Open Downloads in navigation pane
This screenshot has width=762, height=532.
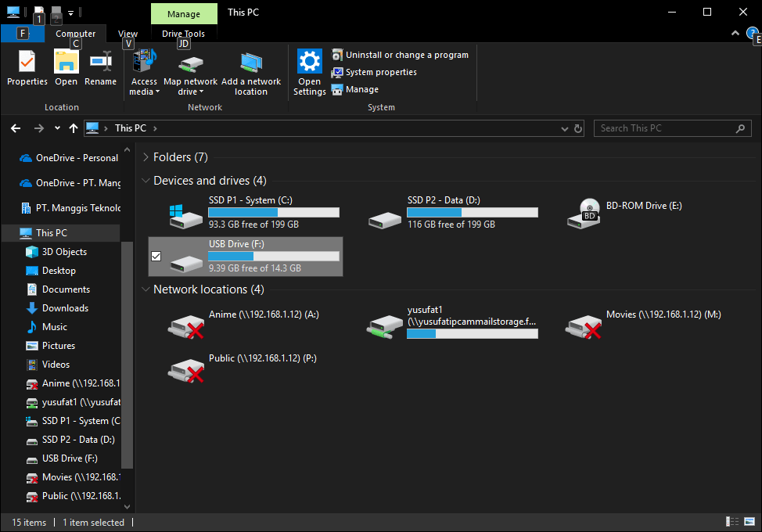point(57,308)
